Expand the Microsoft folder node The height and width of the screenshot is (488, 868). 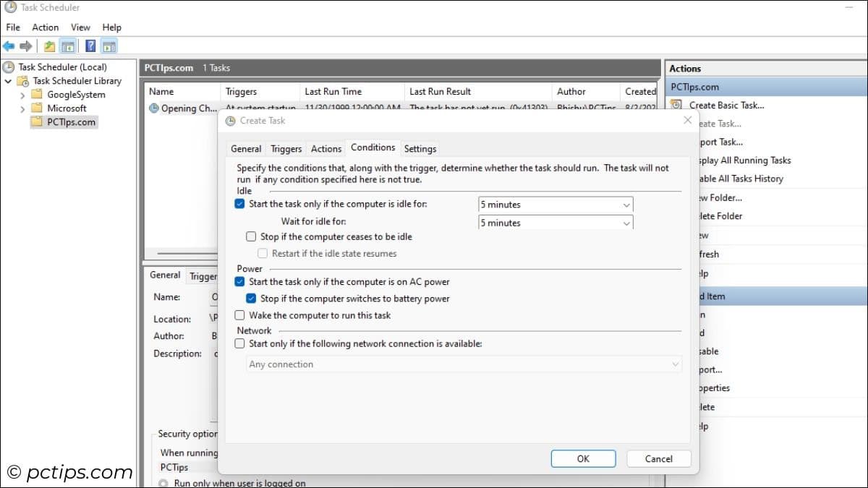coord(22,108)
